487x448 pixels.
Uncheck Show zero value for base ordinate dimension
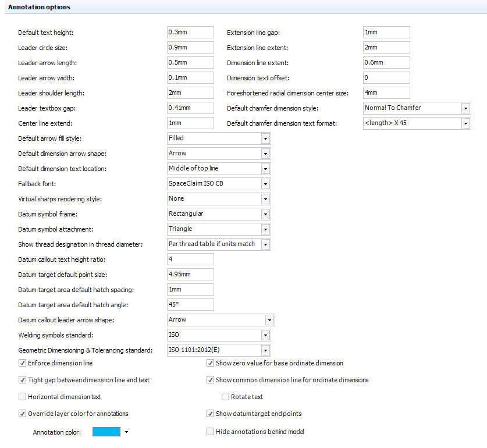click(x=211, y=363)
